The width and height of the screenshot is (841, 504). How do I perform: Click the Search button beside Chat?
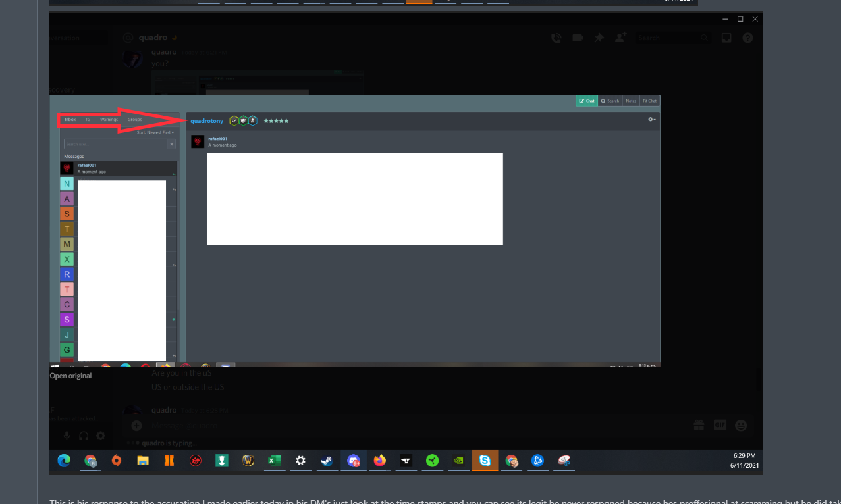pos(610,101)
